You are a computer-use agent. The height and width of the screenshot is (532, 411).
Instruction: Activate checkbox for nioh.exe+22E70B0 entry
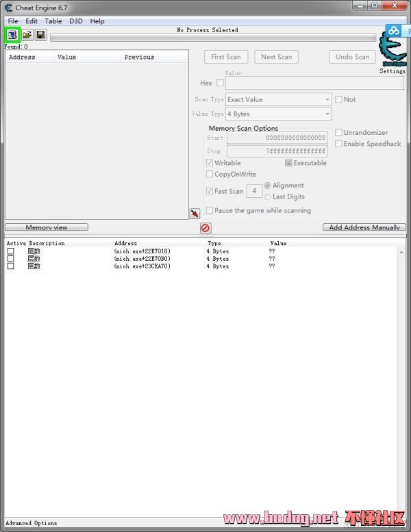coord(11,259)
